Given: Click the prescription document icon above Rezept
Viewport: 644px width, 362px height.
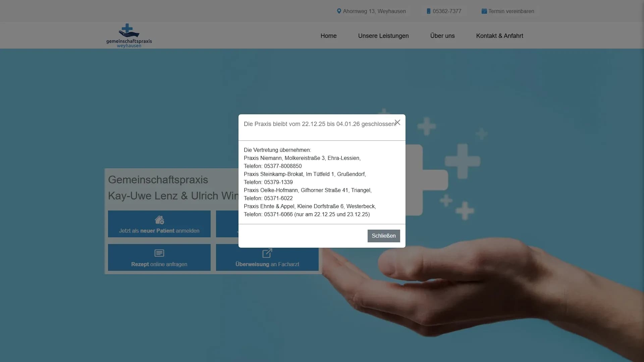Looking at the screenshot, I should [x=159, y=253].
